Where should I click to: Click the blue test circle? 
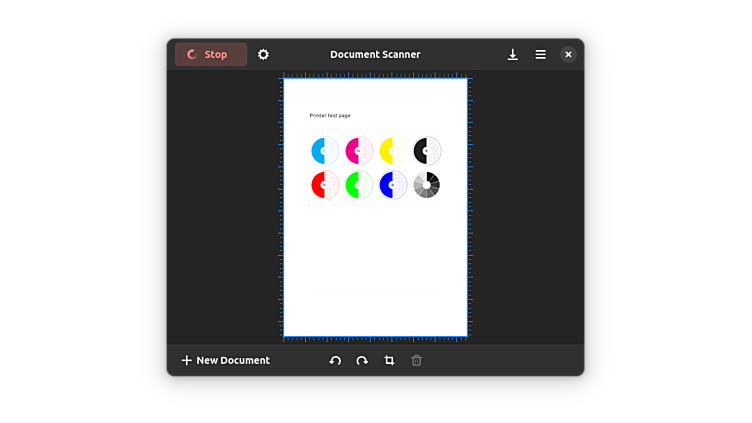coord(393,185)
